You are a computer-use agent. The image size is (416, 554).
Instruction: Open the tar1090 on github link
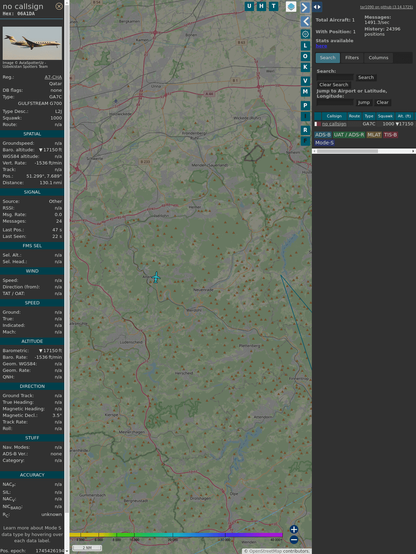coord(386,7)
